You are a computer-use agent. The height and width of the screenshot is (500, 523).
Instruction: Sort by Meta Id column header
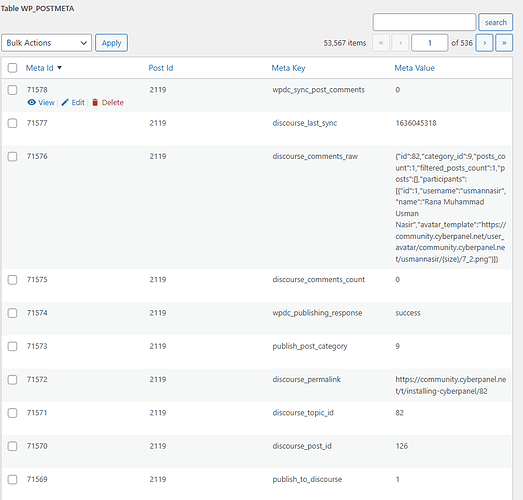[40, 68]
